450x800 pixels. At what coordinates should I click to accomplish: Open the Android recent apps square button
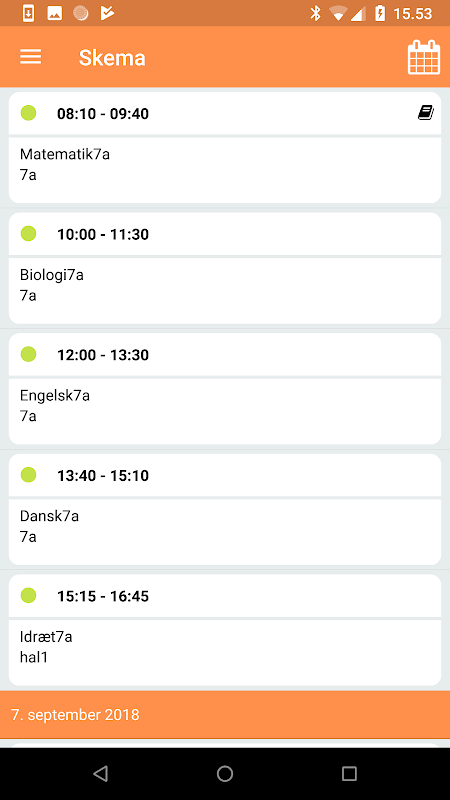click(349, 774)
